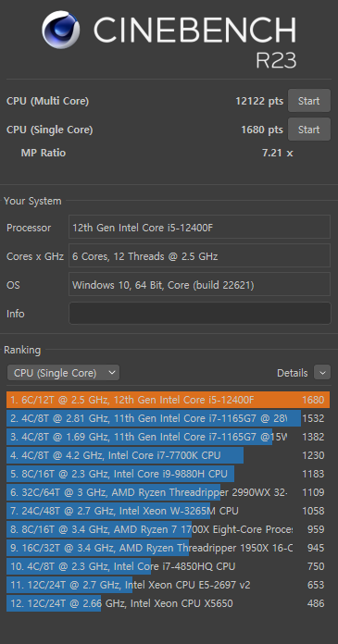Select the Cores x GHz field
This screenshot has width=338, height=644.
pos(199,255)
